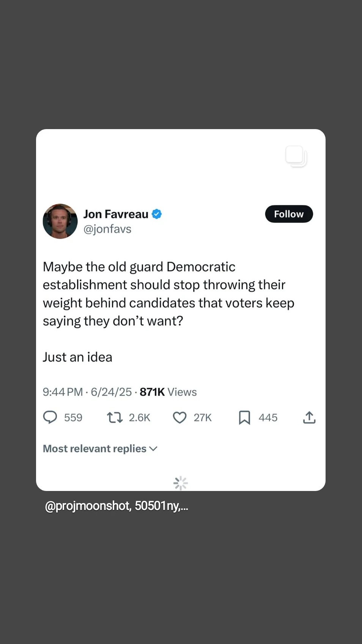
Task: Bookmark the tweet with the bookmark icon
Action: 244,418
